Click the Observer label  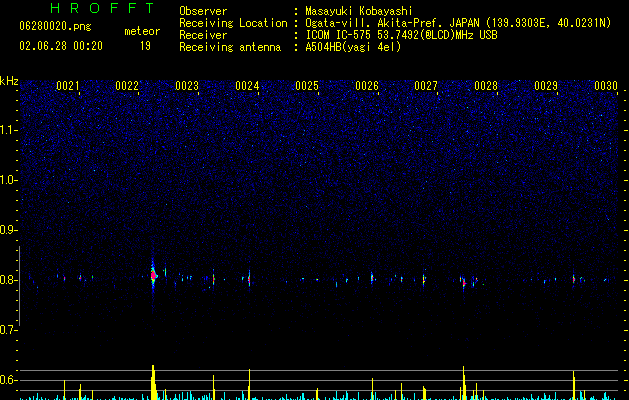click(203, 11)
